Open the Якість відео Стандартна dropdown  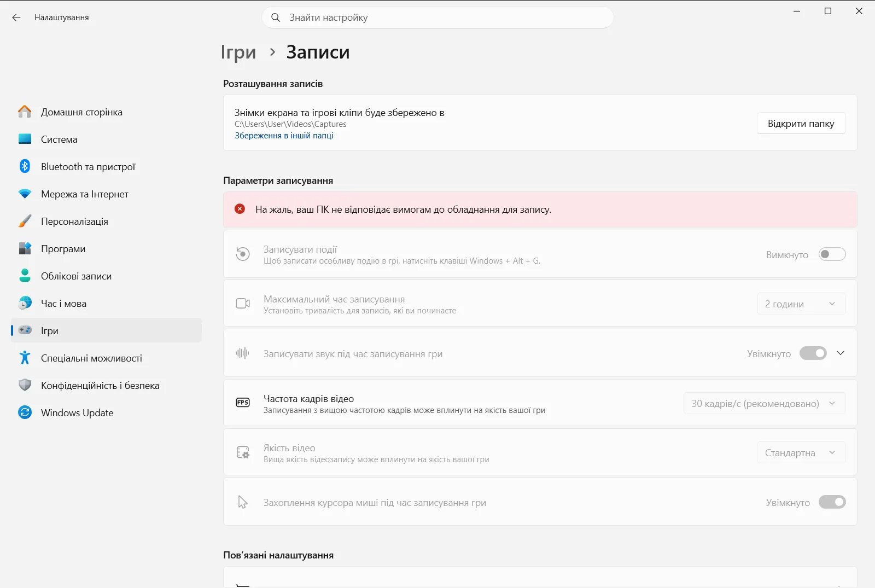(801, 452)
